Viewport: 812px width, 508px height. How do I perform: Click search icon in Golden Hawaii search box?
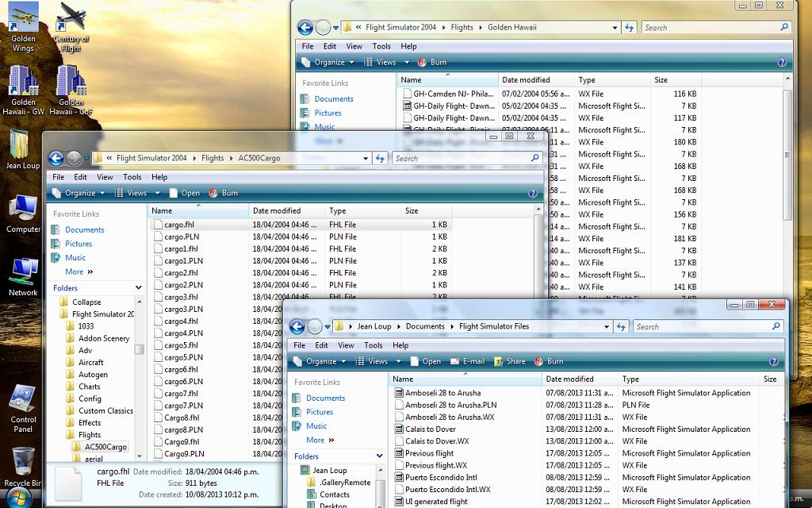784,27
